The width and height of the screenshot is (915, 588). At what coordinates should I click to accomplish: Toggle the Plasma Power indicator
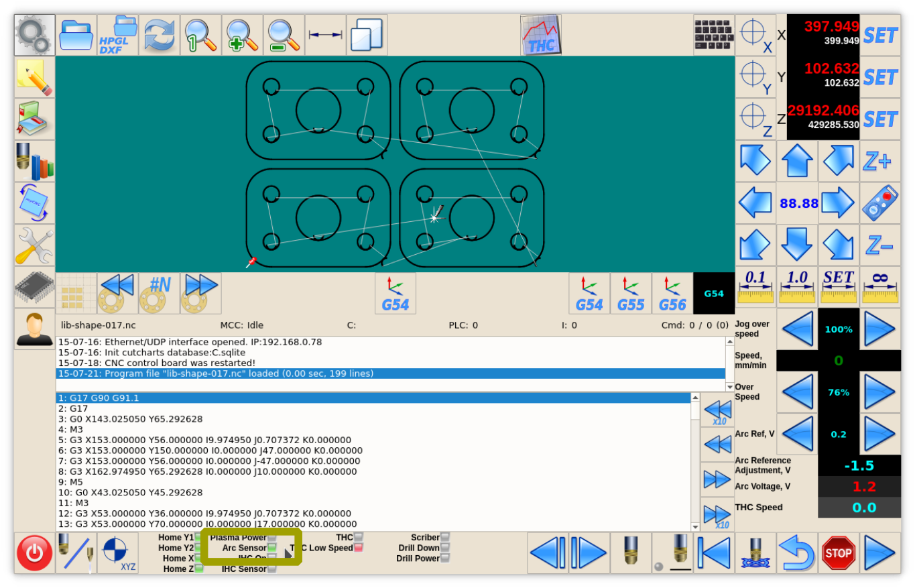271,538
